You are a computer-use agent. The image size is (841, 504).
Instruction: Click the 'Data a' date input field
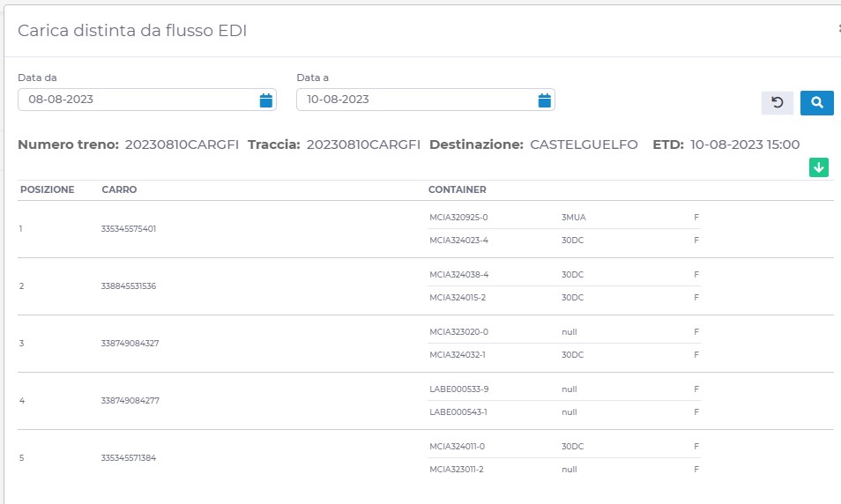(x=414, y=100)
